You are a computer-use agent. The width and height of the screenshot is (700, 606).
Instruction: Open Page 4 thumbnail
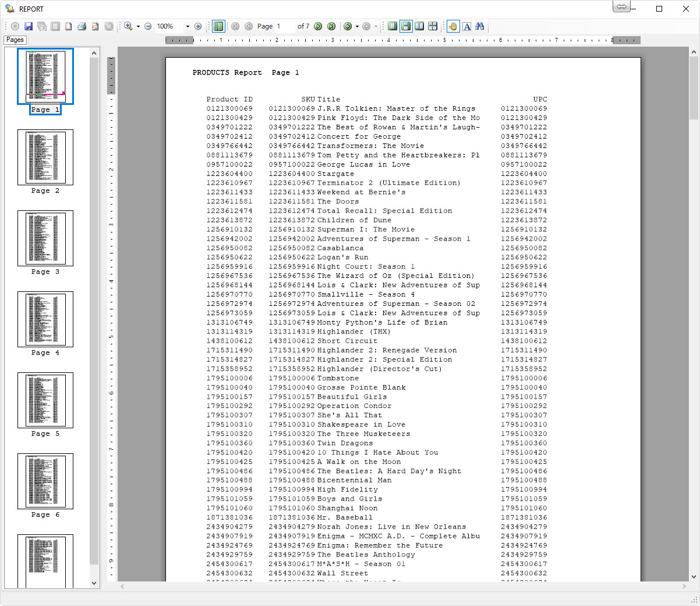[x=45, y=319]
